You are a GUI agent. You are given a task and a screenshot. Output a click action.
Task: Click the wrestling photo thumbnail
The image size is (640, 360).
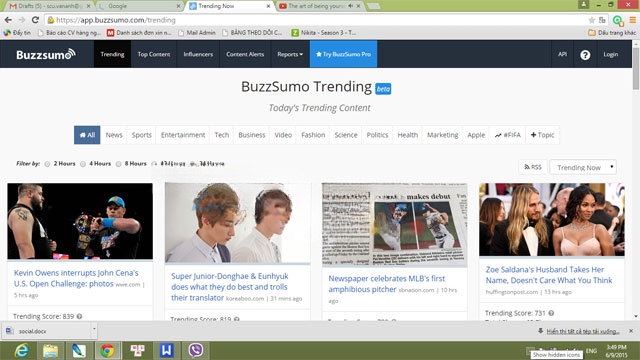[80, 221]
